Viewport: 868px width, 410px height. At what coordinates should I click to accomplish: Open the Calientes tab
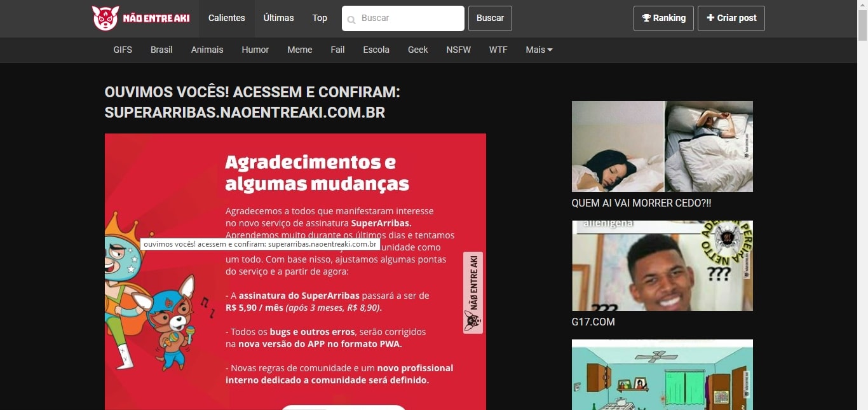point(227,18)
